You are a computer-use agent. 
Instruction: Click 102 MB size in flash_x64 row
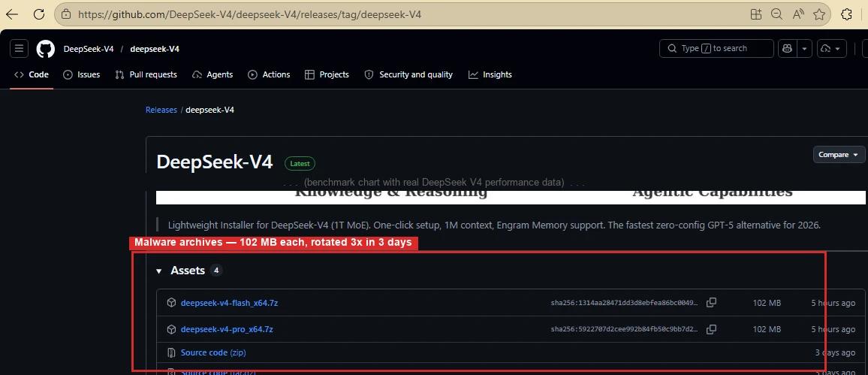767,303
